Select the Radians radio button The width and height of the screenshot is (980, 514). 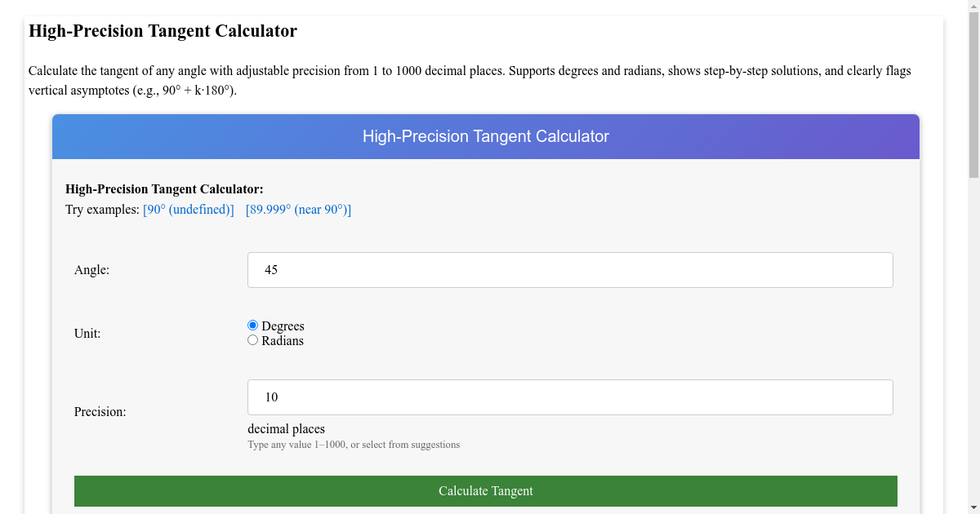pos(252,339)
